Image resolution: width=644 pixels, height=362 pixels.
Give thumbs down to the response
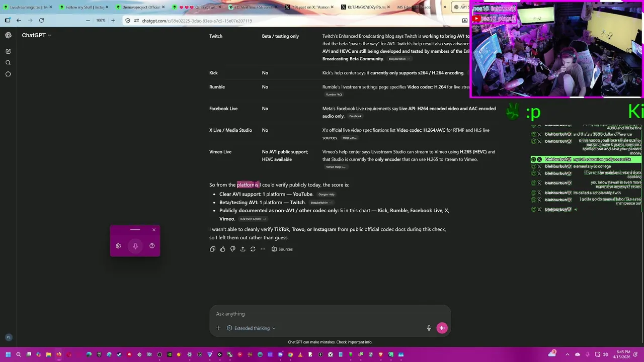pos(232,249)
